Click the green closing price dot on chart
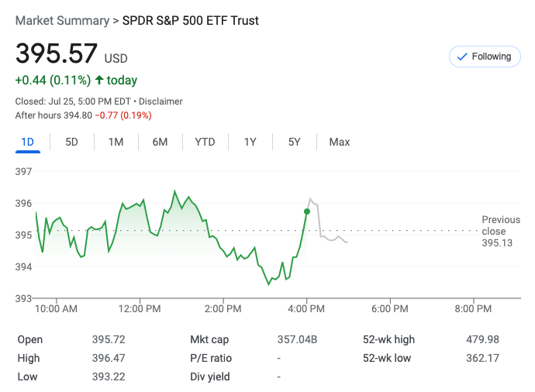The image size is (535, 392). point(307,211)
